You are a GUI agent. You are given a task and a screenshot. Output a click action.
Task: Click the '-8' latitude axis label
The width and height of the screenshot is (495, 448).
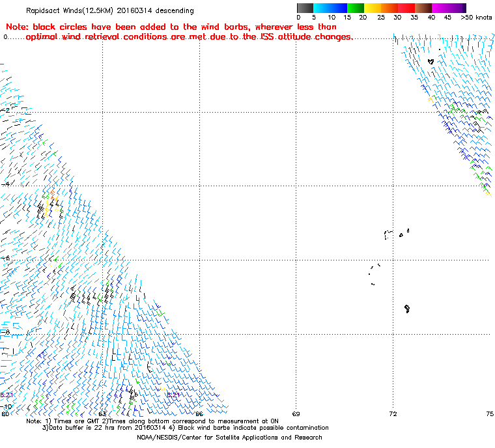(6, 332)
